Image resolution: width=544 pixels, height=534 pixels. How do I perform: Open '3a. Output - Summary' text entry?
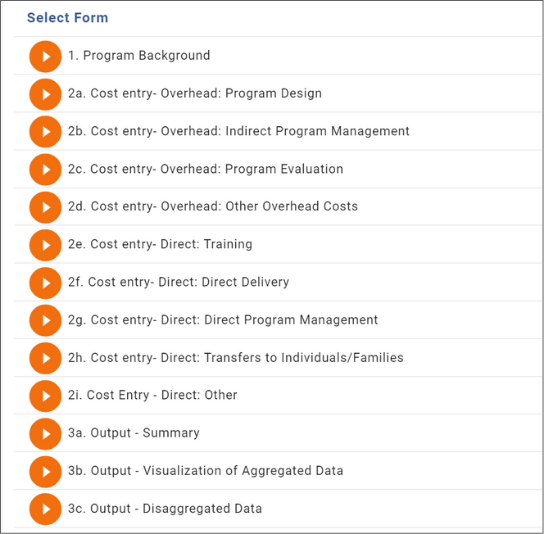(134, 433)
